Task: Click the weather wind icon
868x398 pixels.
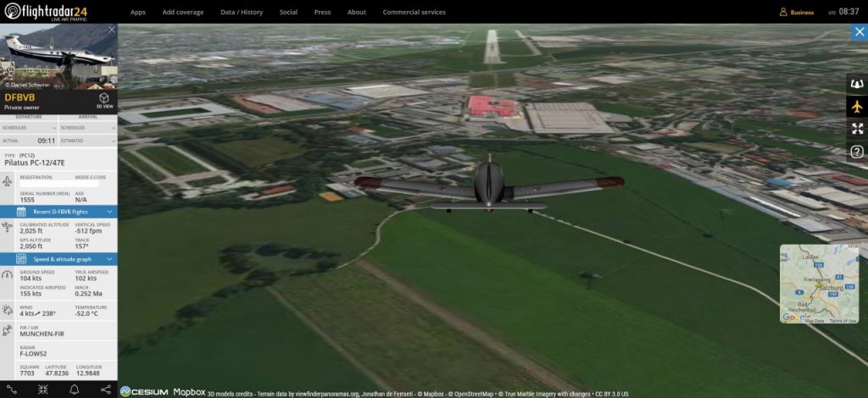Action: (x=7, y=310)
